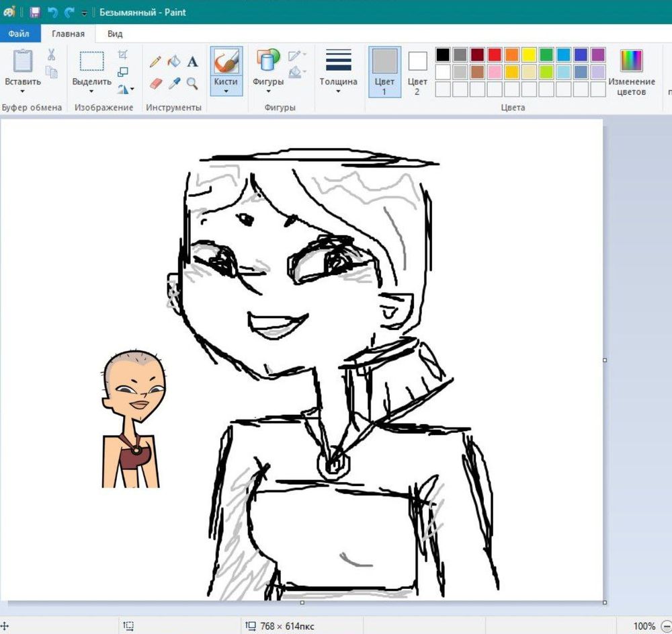The height and width of the screenshot is (634, 672).
Task: Click the Cut scissors icon
Action: [x=52, y=54]
